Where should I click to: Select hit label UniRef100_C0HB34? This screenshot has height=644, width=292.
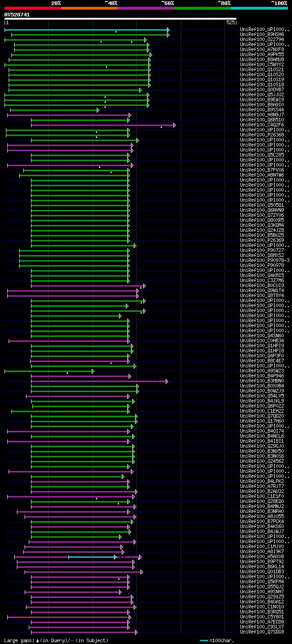click(x=262, y=340)
